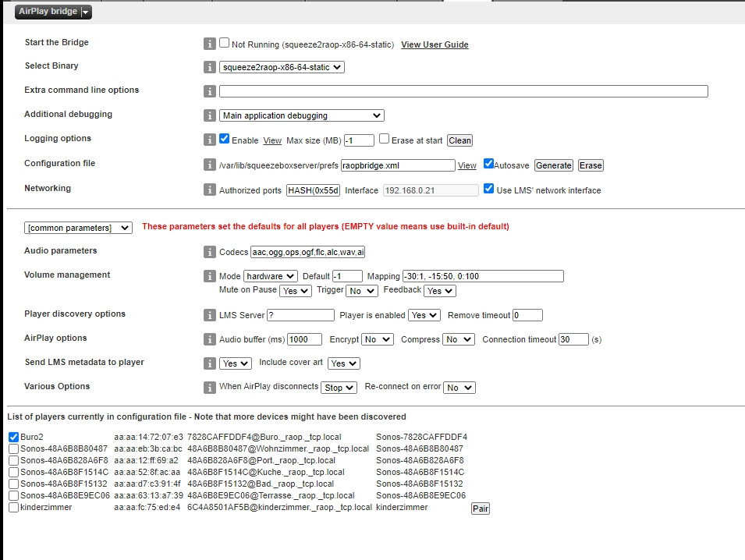This screenshot has width=745, height=560.
Task: Check the kinderzimmer player checkbox
Action: (14, 507)
